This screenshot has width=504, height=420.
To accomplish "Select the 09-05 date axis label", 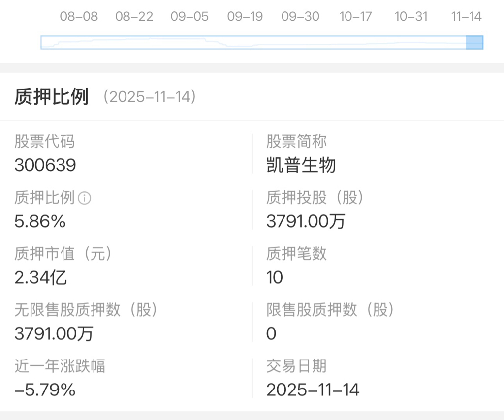I will (x=189, y=16).
